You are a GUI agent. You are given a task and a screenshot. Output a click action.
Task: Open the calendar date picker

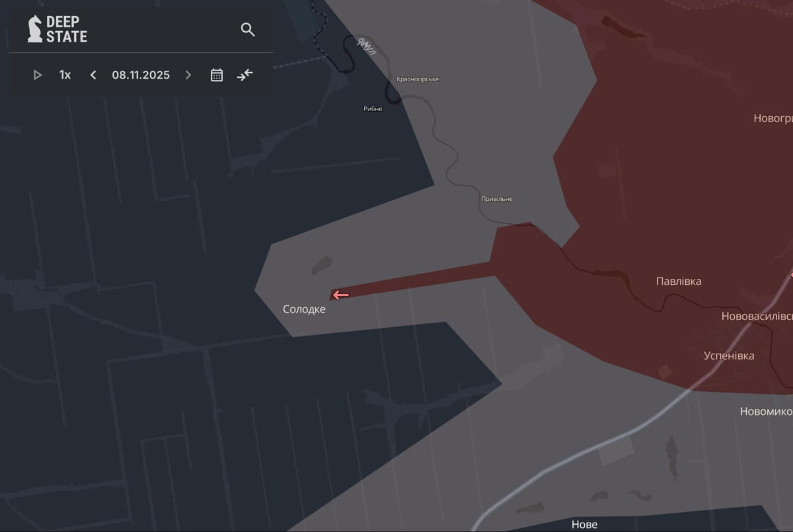click(217, 75)
